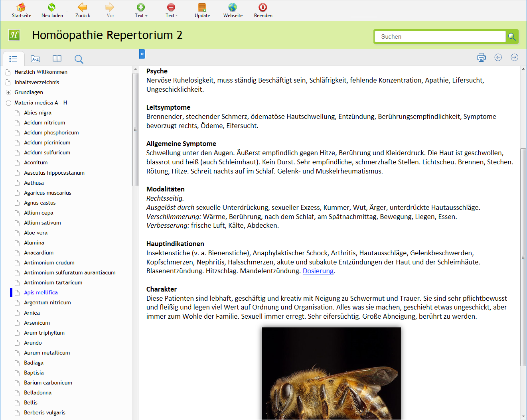Switch to the A-Z index tab
This screenshot has height=420, width=527.
(36, 59)
